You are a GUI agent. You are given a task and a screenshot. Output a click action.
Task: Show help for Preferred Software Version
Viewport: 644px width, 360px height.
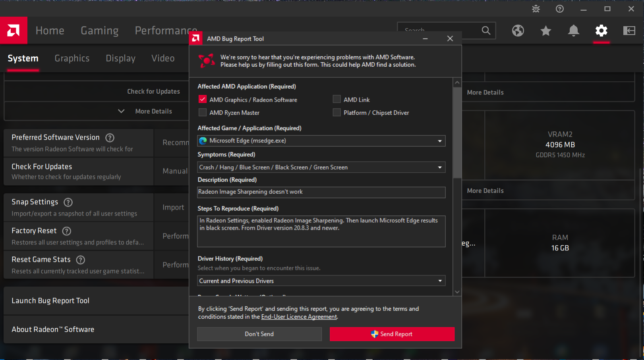(x=110, y=138)
